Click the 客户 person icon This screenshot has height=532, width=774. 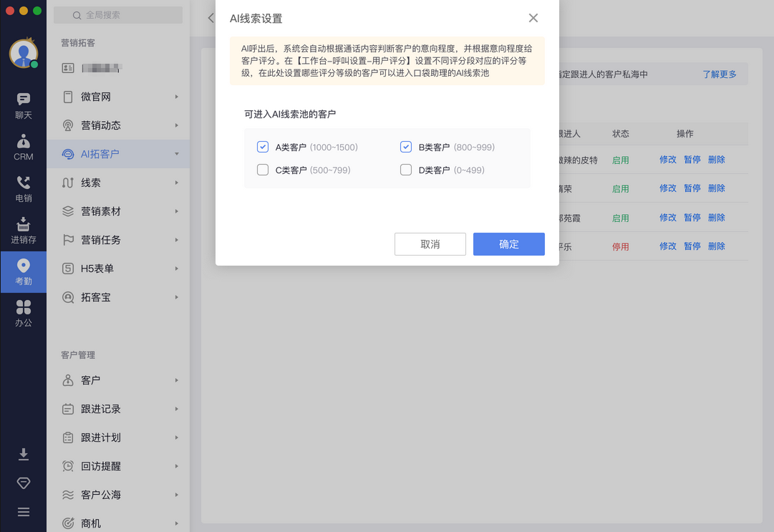68,380
